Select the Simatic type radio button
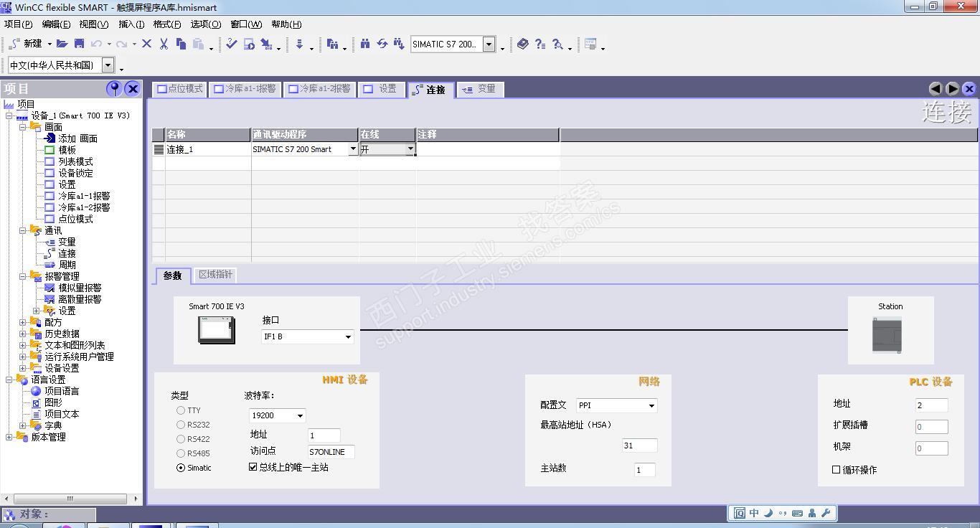This screenshot has width=980, height=528. point(181,468)
